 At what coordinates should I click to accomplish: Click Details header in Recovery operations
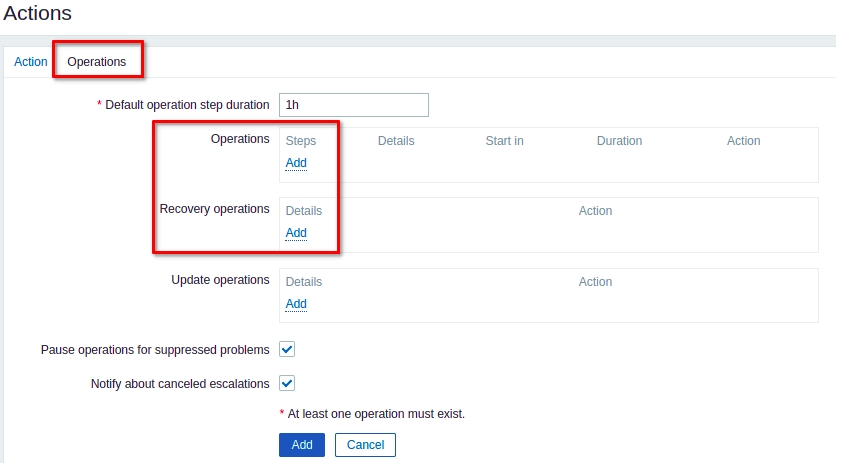coord(304,211)
